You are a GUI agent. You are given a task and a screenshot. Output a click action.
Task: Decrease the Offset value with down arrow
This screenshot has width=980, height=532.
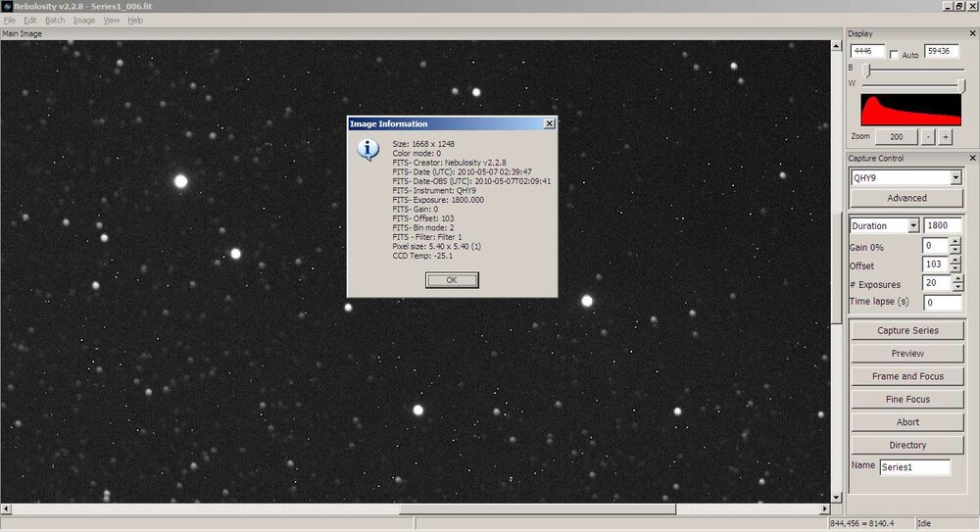pyautogui.click(x=955, y=268)
